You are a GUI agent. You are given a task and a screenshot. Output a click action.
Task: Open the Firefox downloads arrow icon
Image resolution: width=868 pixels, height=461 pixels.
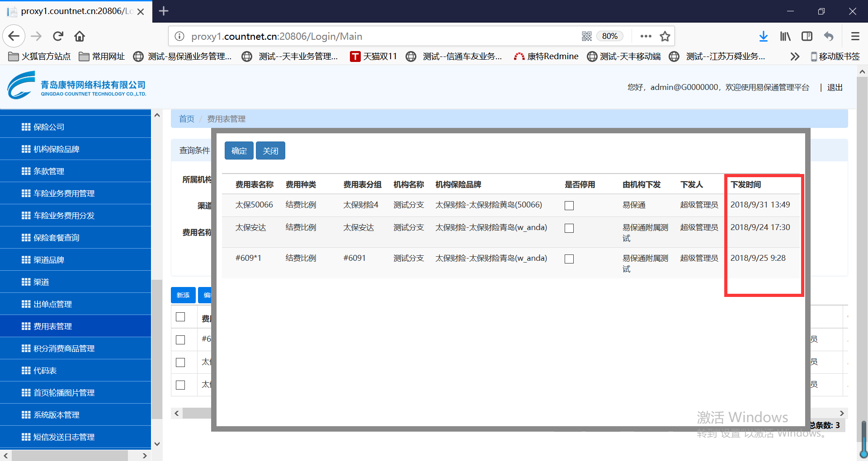pos(763,36)
